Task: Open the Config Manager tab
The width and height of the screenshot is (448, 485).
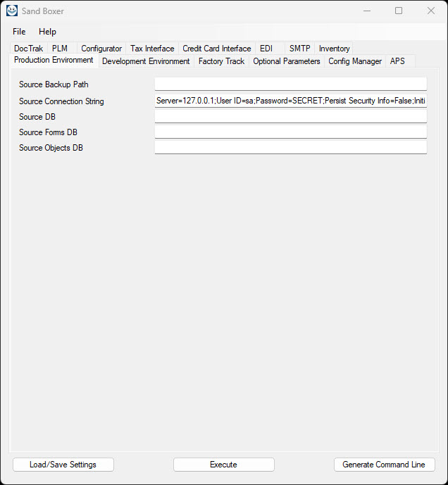Action: (355, 61)
